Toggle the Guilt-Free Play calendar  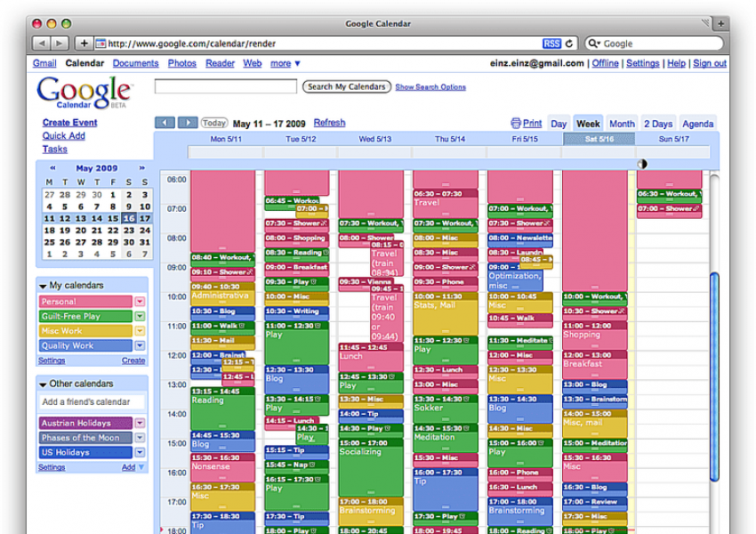click(85, 316)
